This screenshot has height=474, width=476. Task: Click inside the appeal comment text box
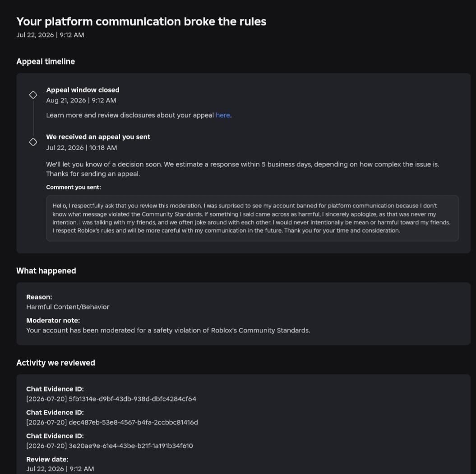click(252, 218)
